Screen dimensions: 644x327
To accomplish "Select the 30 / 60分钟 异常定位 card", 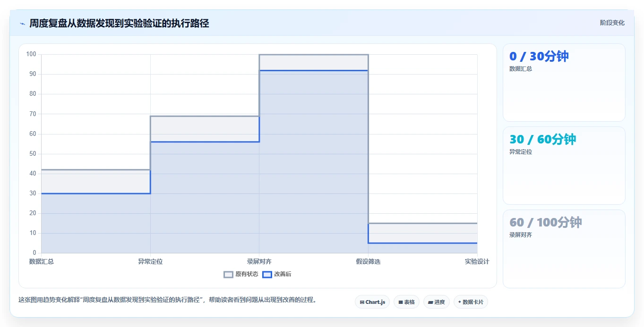I will 564,166.
